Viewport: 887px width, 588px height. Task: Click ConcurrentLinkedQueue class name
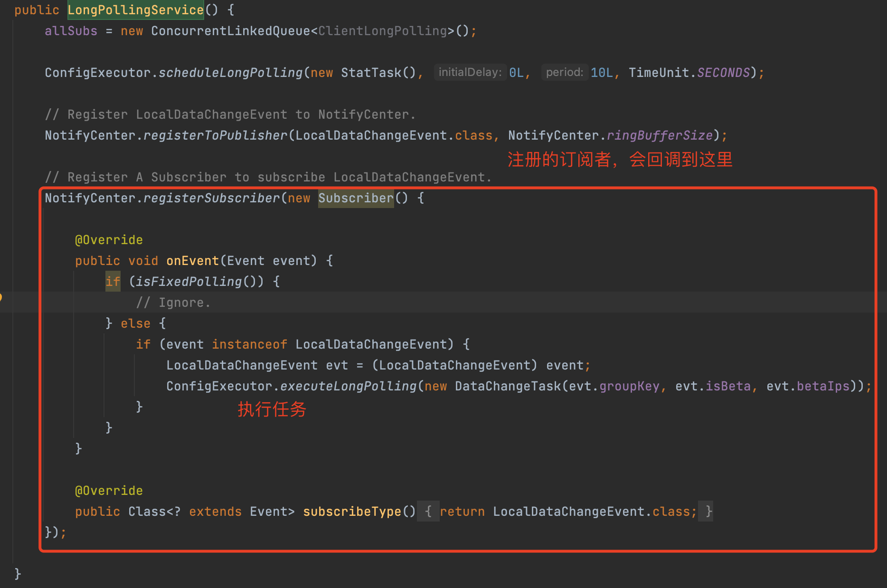coord(230,31)
